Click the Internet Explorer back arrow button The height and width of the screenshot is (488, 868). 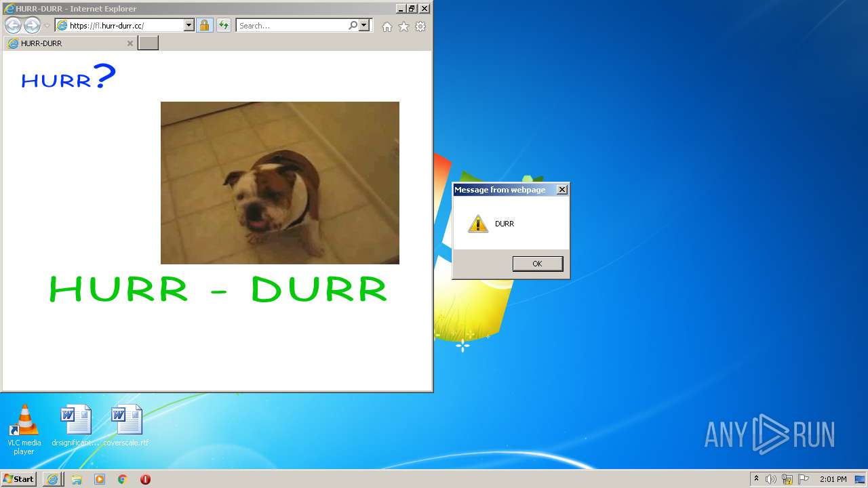[x=13, y=26]
